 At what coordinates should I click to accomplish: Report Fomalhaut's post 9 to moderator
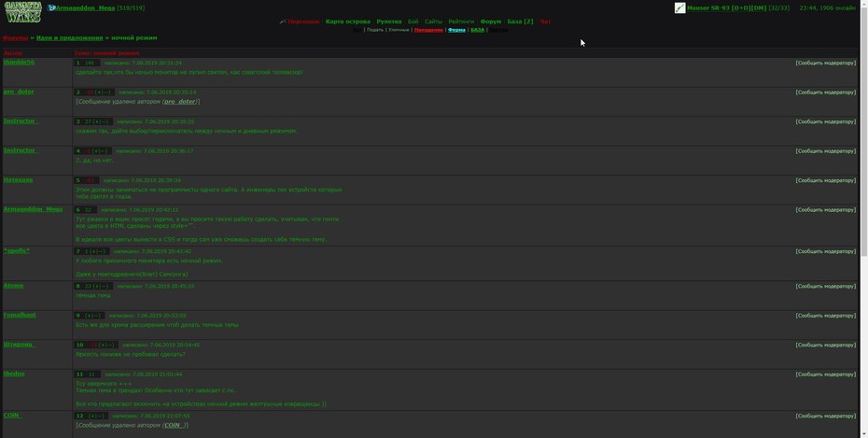click(825, 316)
